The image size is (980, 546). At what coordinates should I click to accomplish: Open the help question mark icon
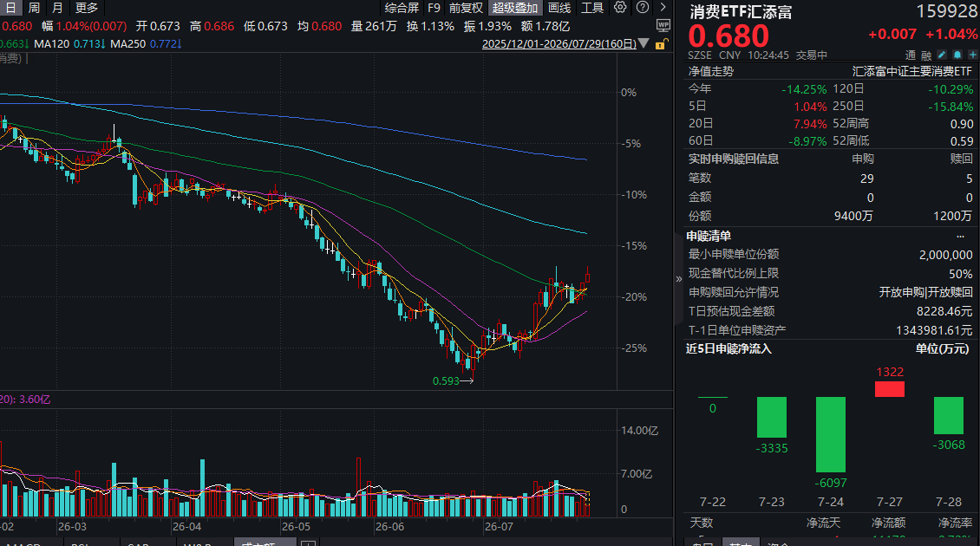643,8
